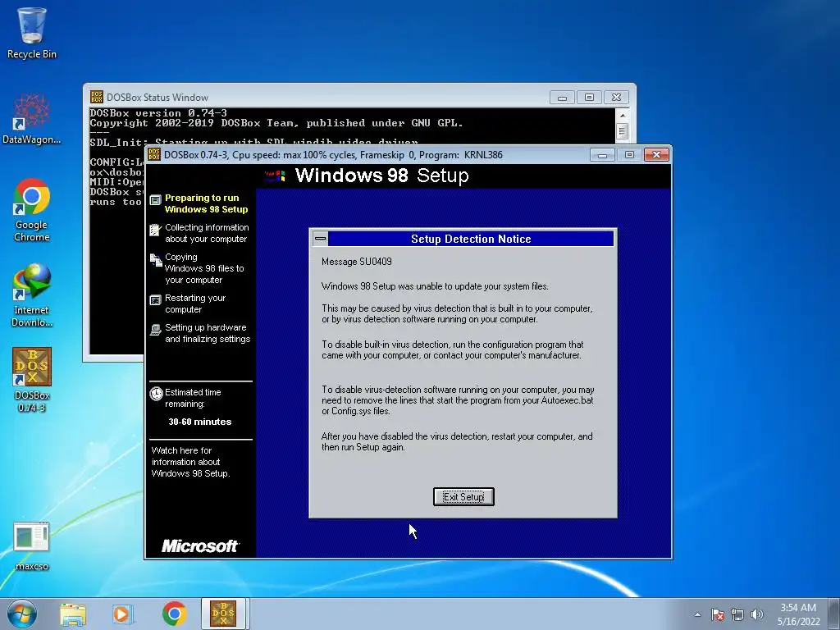Minimize the DOSBox Status Window
This screenshot has height=630, width=840.
[562, 98]
